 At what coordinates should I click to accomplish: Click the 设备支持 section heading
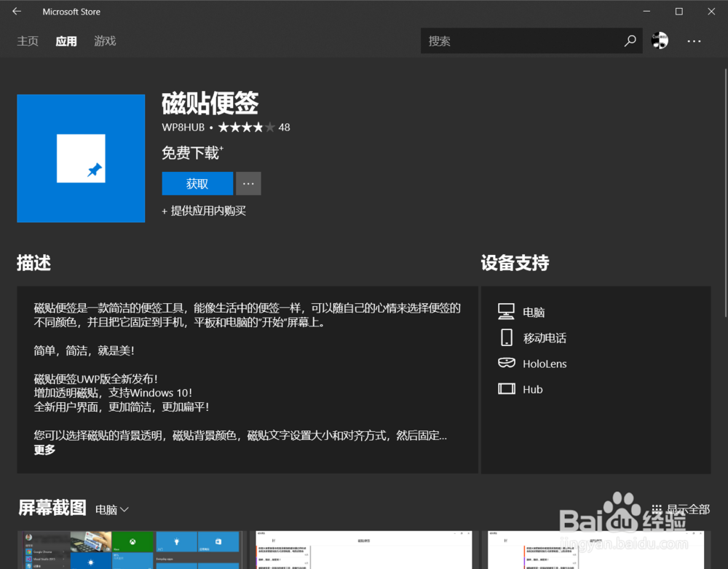pos(515,262)
